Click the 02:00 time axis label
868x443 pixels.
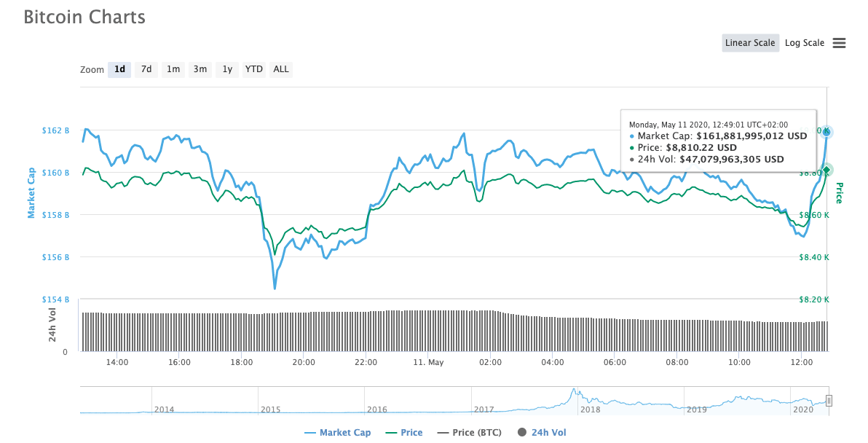click(x=491, y=362)
